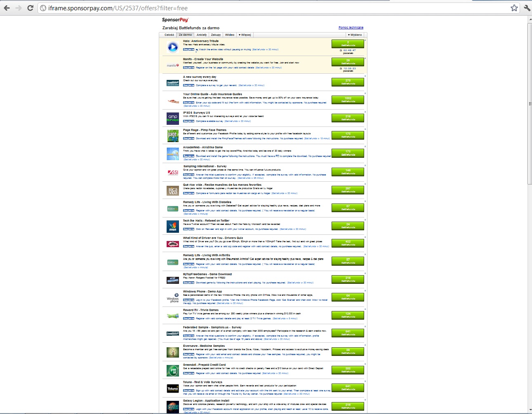Click the 1082 Battlefunds insurance quote button

coord(348,100)
